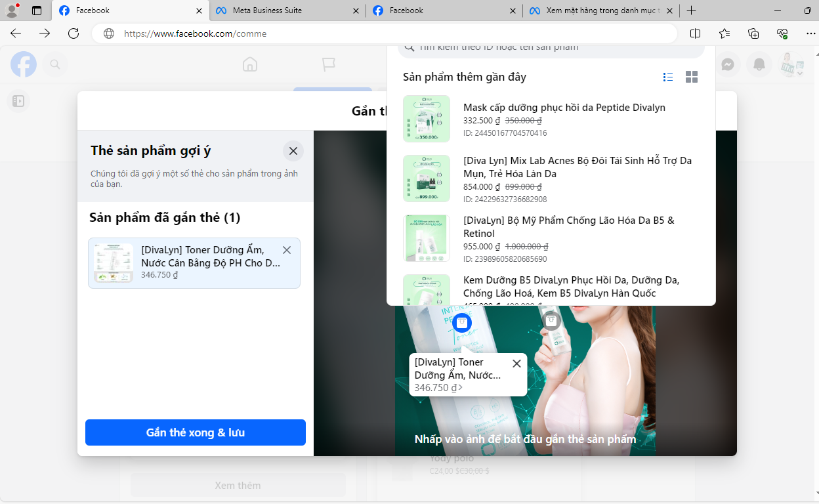Expand Toner tag details chevron by price
The height and width of the screenshot is (504, 819).
tap(461, 388)
